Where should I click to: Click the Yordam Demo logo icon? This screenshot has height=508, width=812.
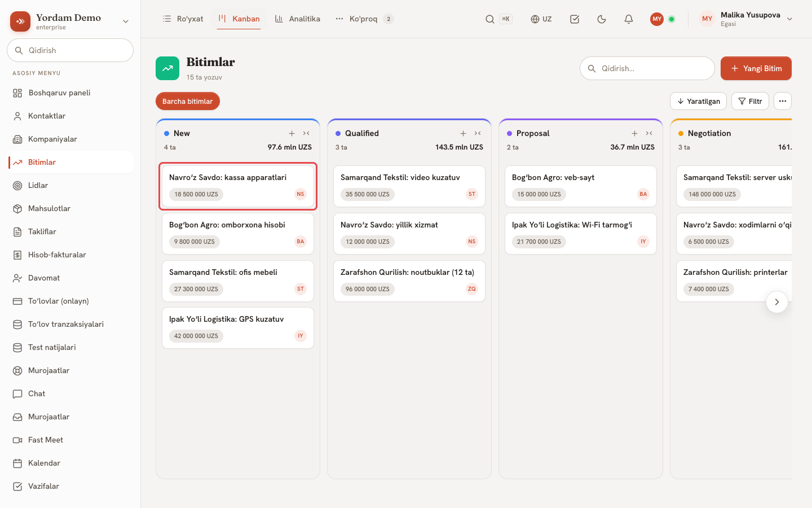[x=20, y=21]
